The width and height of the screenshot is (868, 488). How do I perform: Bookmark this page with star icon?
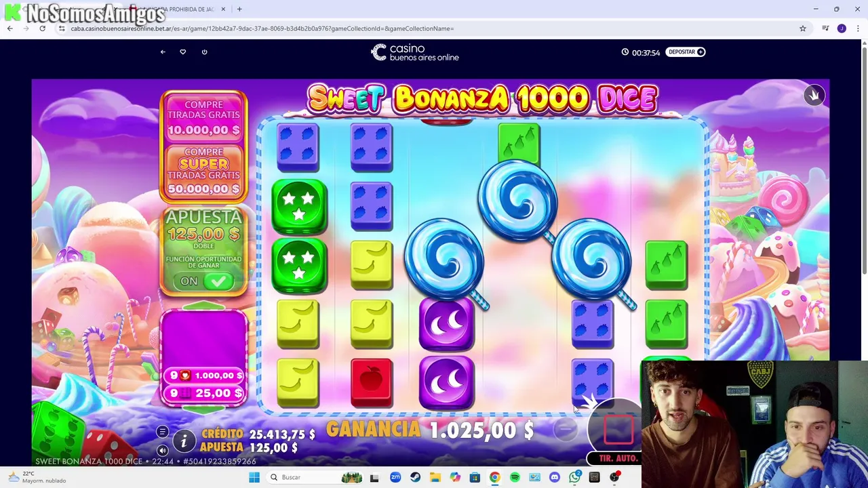(803, 28)
